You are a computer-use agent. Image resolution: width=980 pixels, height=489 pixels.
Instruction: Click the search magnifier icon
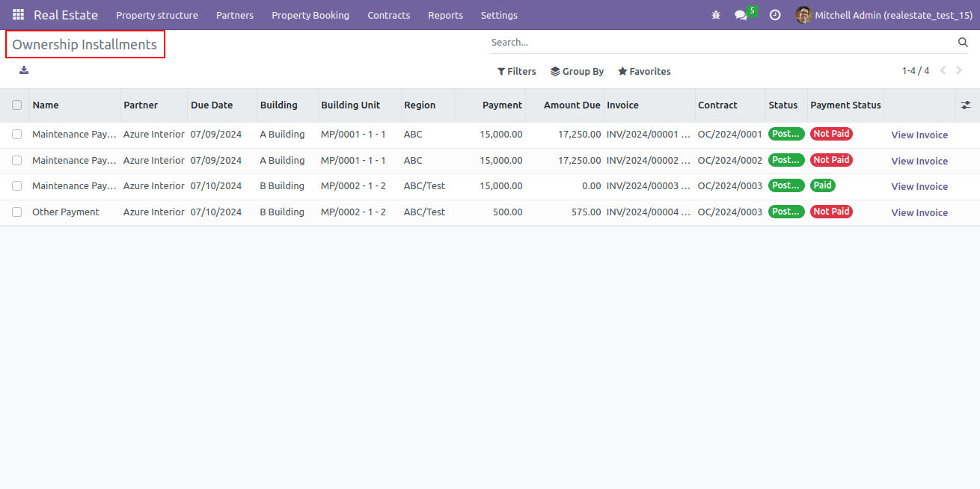pos(963,43)
